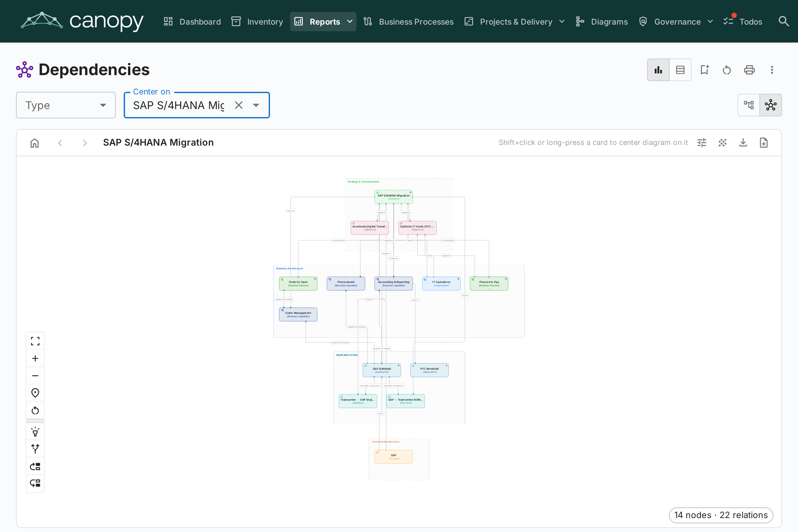Click the search magnifier icon
This screenshot has width=798, height=532.
tap(783, 21)
